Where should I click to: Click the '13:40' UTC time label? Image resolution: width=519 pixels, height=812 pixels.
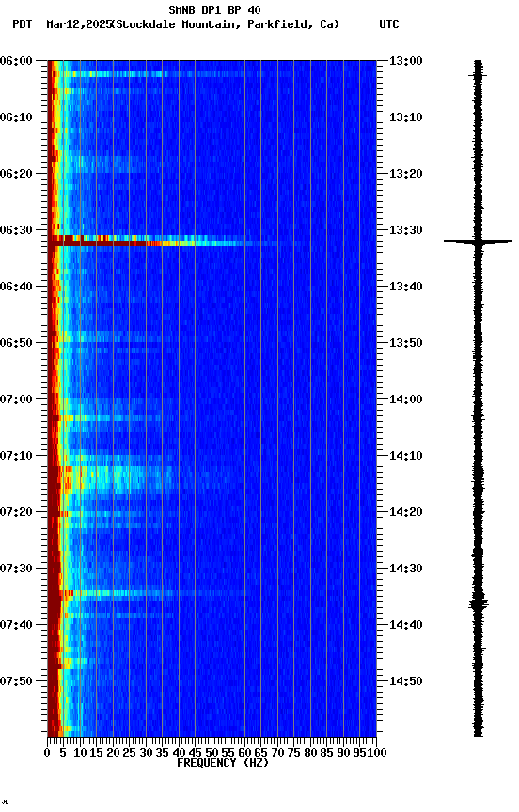[x=406, y=287]
